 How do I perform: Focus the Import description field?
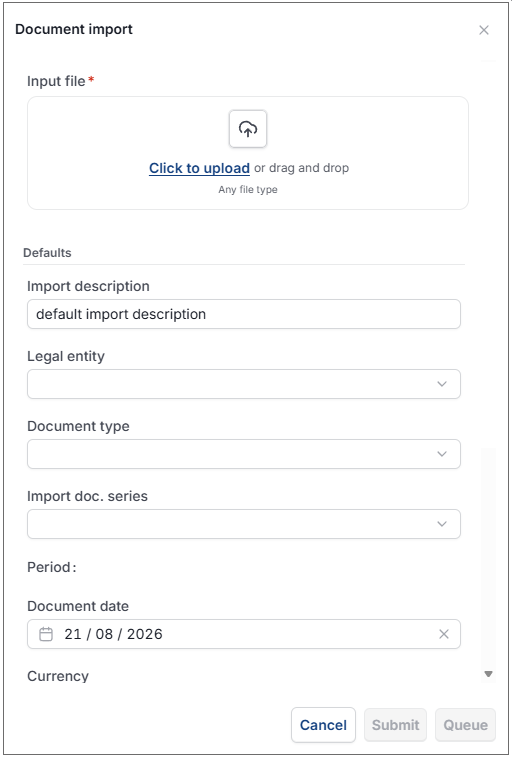244,314
